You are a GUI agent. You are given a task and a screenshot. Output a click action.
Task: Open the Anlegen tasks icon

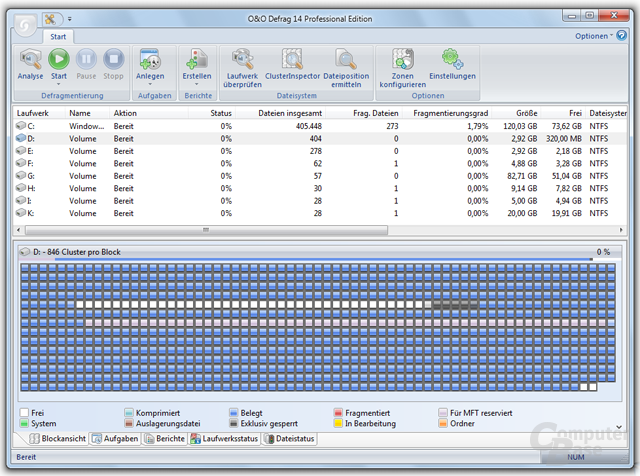[x=150, y=59]
